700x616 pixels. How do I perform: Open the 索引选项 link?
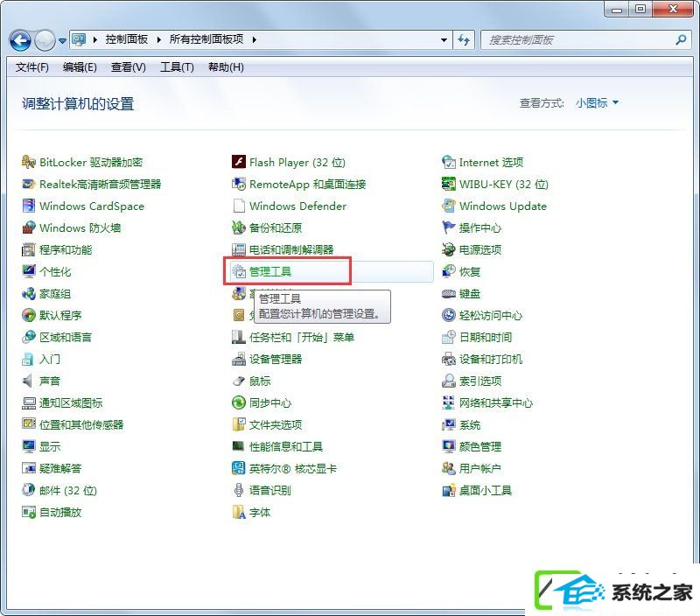[x=480, y=381]
